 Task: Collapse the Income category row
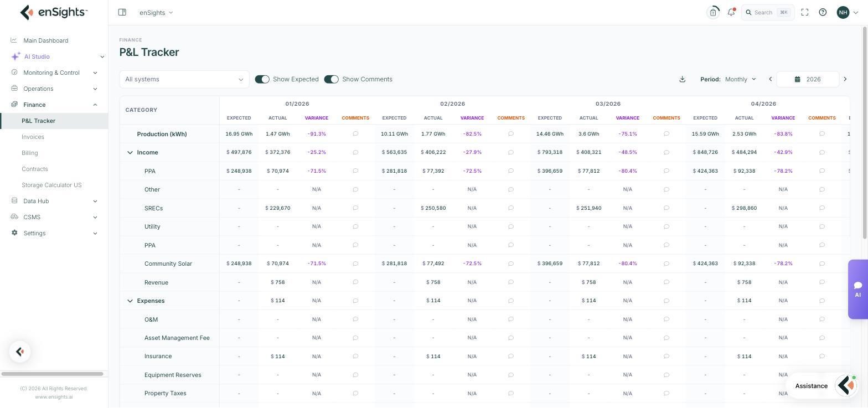point(130,152)
